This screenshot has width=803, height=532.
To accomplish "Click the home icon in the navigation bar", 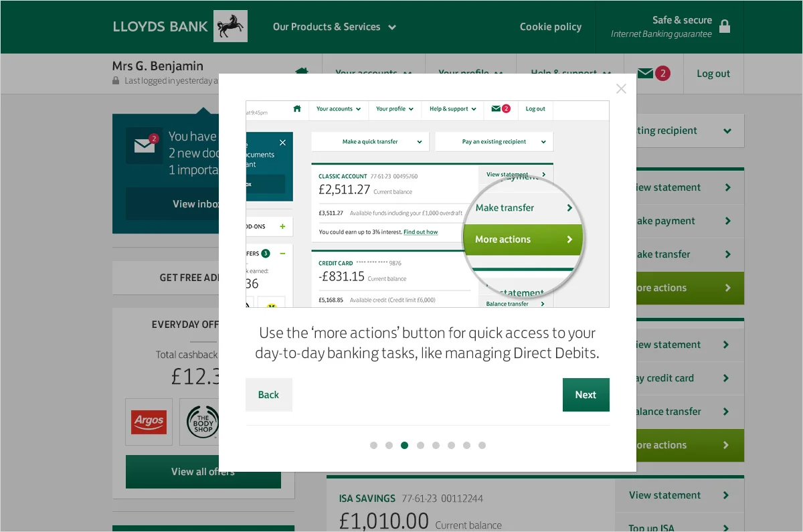I will tap(302, 72).
